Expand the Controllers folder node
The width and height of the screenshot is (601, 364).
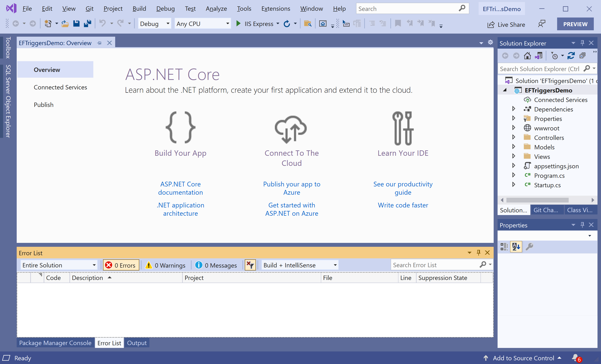tap(513, 138)
